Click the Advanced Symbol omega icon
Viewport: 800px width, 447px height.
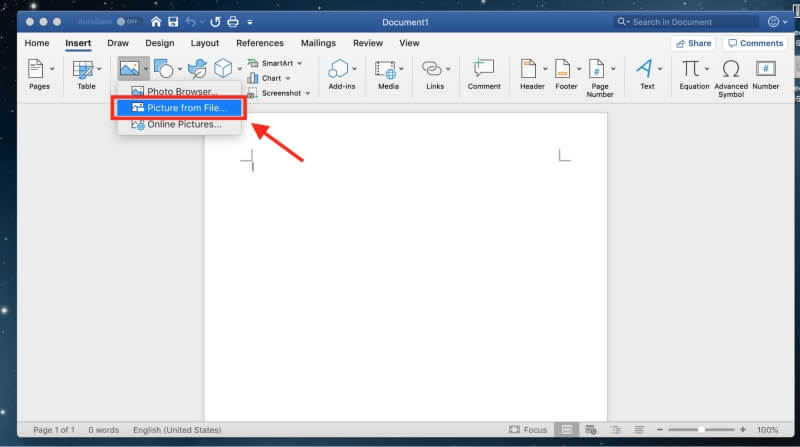(x=731, y=68)
